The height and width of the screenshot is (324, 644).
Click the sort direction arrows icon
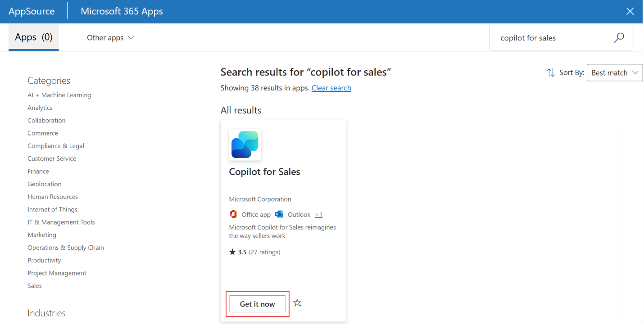[551, 73]
